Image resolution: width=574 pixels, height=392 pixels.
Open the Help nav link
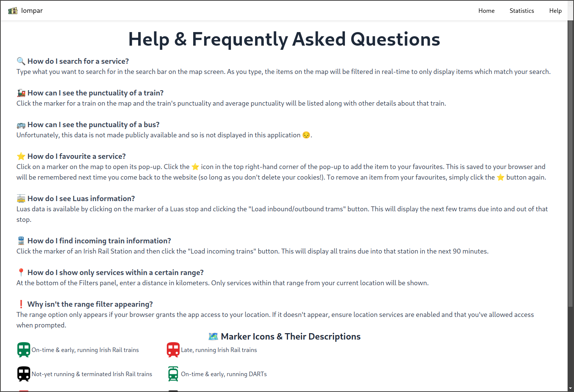click(555, 11)
